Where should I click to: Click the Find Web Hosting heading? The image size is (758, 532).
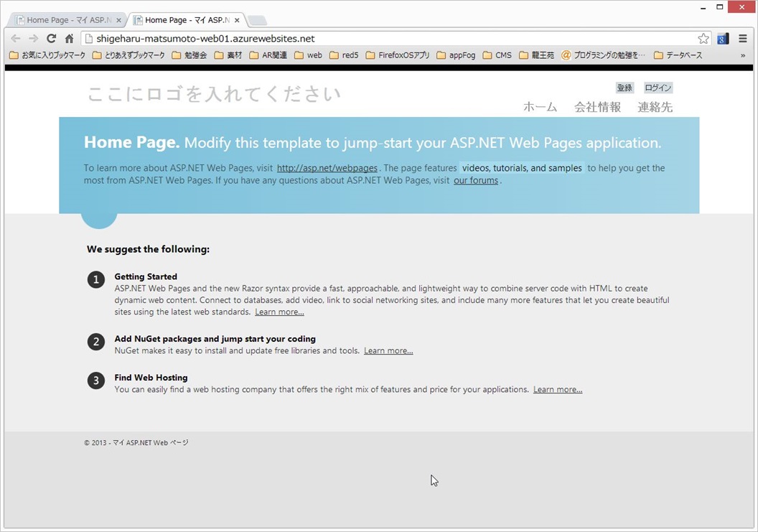pyautogui.click(x=151, y=378)
